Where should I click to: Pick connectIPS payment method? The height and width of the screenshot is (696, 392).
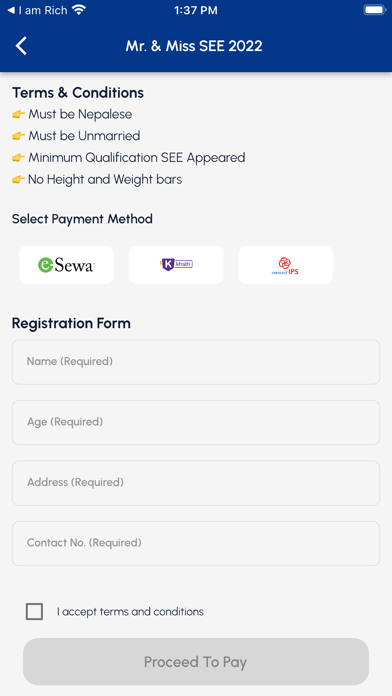click(x=285, y=265)
